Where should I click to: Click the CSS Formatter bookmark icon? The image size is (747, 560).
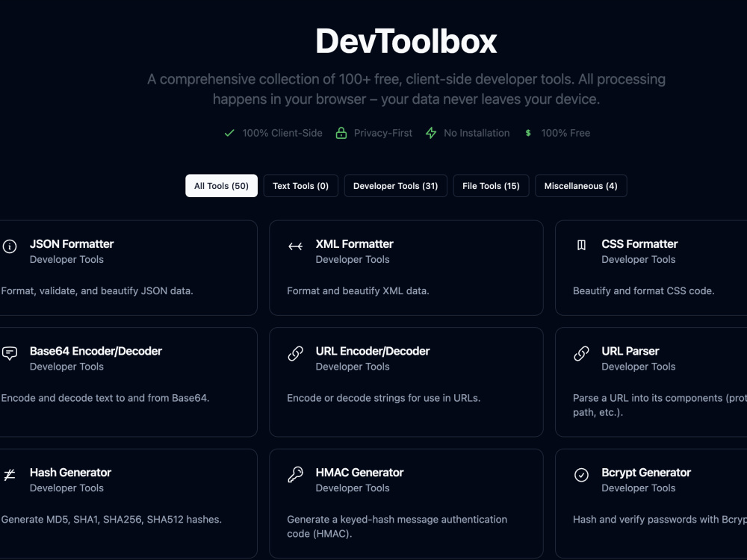coord(581,245)
